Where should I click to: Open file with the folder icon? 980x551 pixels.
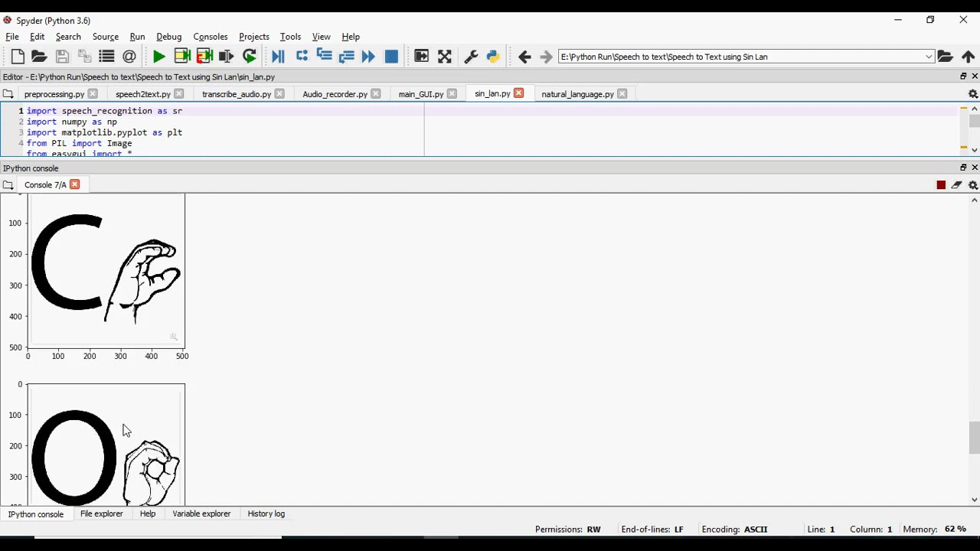tap(39, 57)
